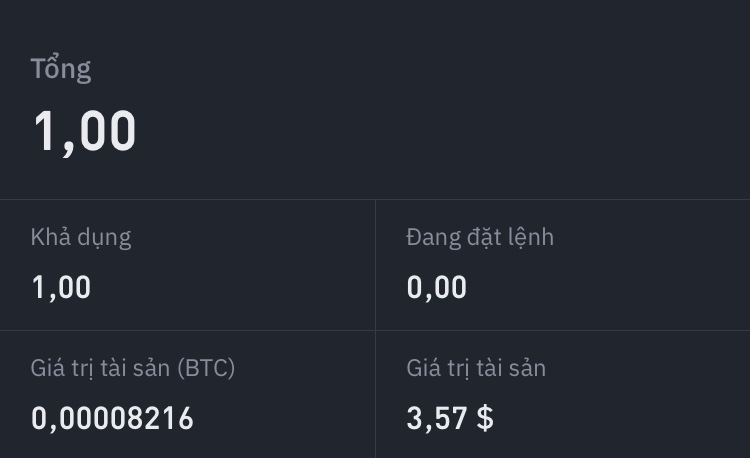Image resolution: width=750 pixels, height=458 pixels.
Task: Click empty area right of the Tổng amount
Action: coord(450,130)
